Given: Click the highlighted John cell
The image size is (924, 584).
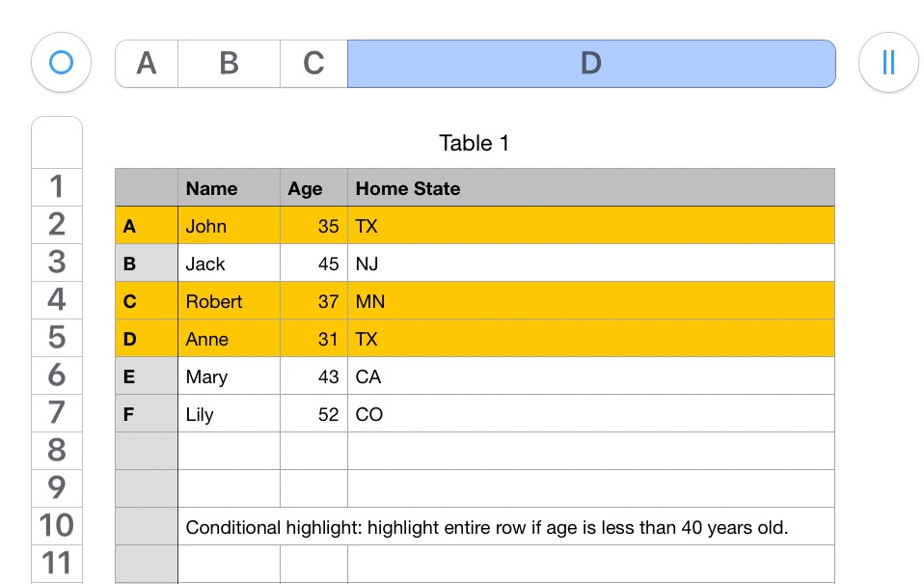Looking at the screenshot, I should (x=229, y=227).
